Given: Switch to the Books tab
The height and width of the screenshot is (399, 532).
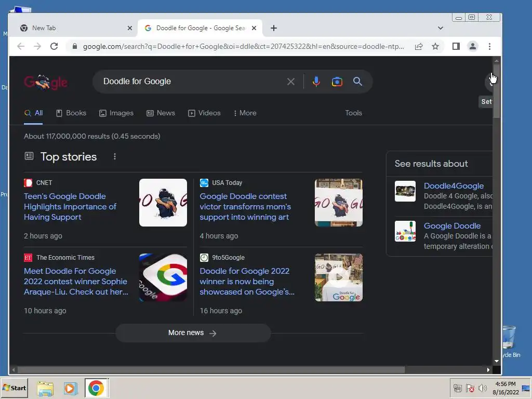Looking at the screenshot, I should point(71,113).
